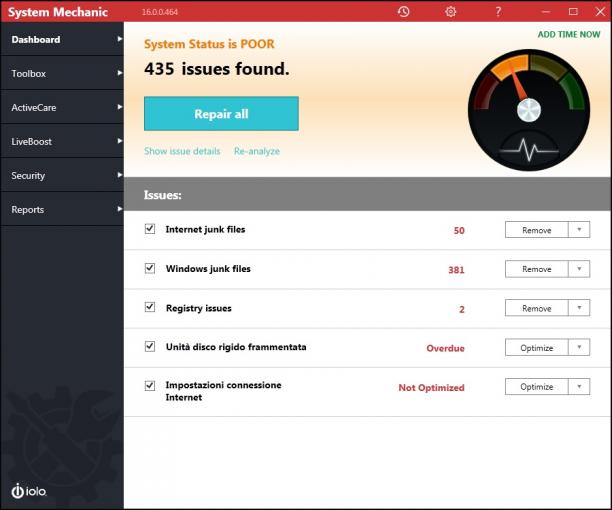This screenshot has width=612, height=510.
Task: Minimize the System Mechanic window
Action: 546,12
